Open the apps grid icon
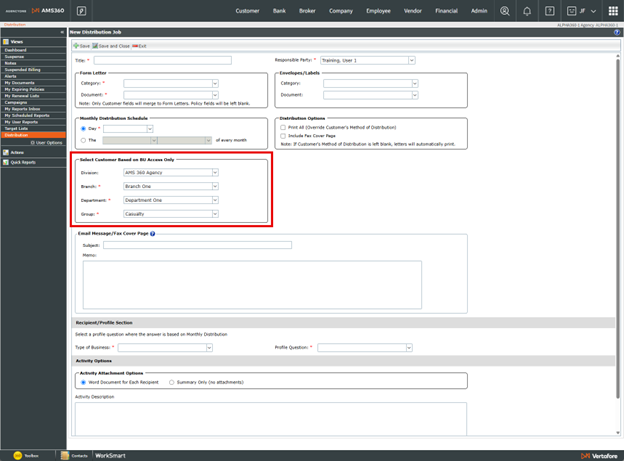Image resolution: width=624 pixels, height=461 pixels. pyautogui.click(x=613, y=11)
